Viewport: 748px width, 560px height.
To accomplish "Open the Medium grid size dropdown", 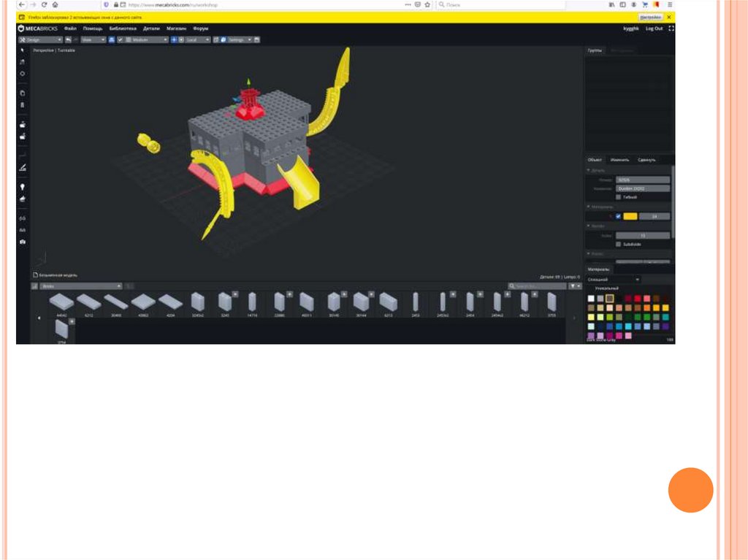I will pyautogui.click(x=146, y=39).
